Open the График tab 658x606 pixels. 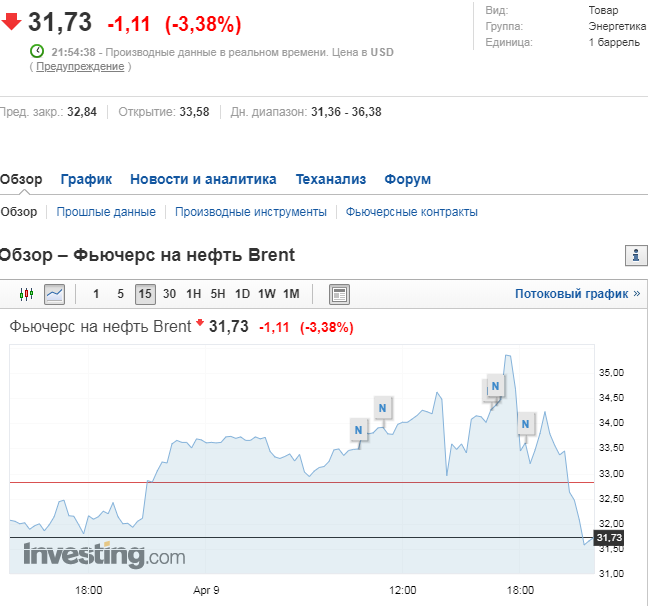point(86,179)
